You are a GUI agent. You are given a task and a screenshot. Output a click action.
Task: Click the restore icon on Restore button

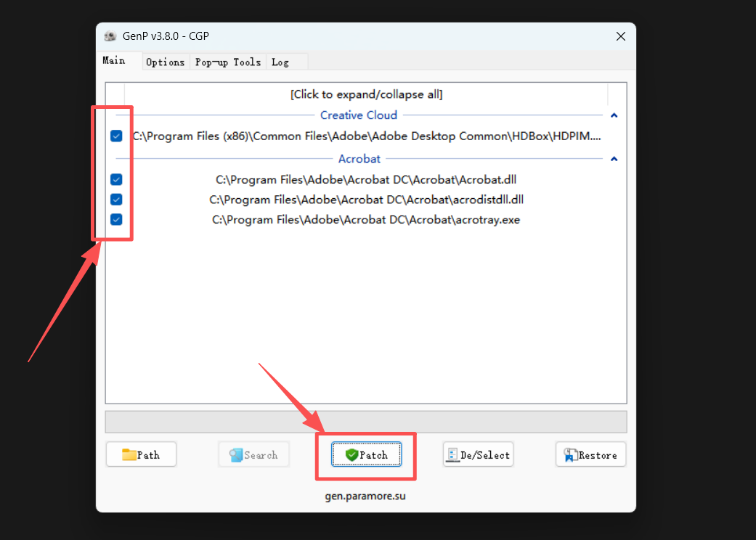570,455
